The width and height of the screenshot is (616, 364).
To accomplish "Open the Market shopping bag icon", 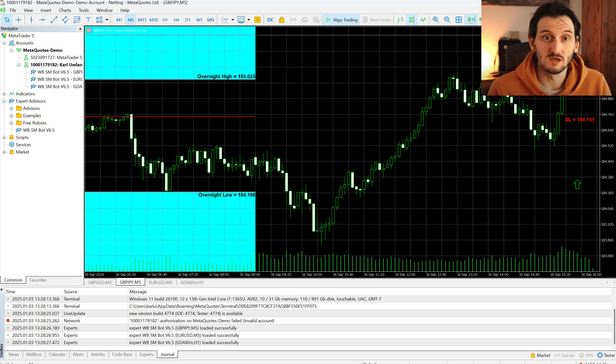I will [x=282, y=20].
